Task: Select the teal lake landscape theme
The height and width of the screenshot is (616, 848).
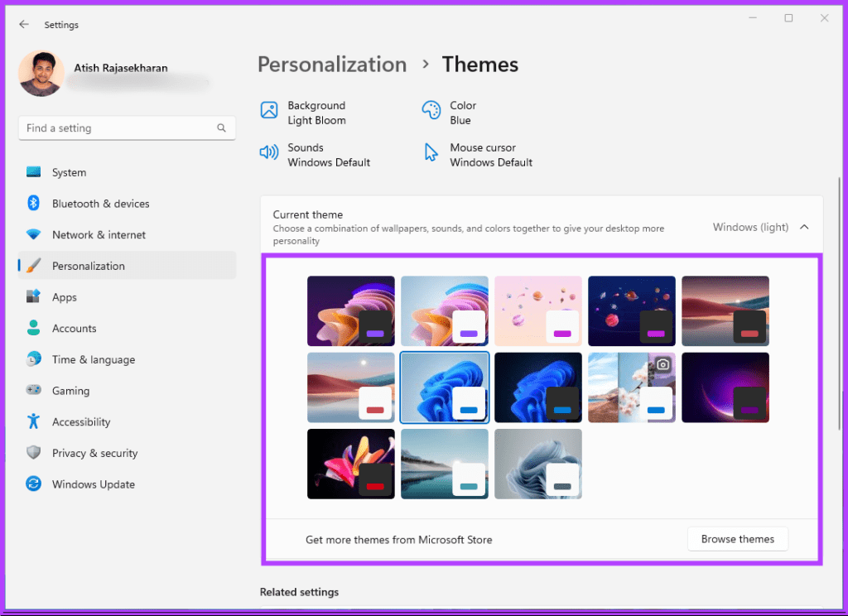Action: (445, 464)
